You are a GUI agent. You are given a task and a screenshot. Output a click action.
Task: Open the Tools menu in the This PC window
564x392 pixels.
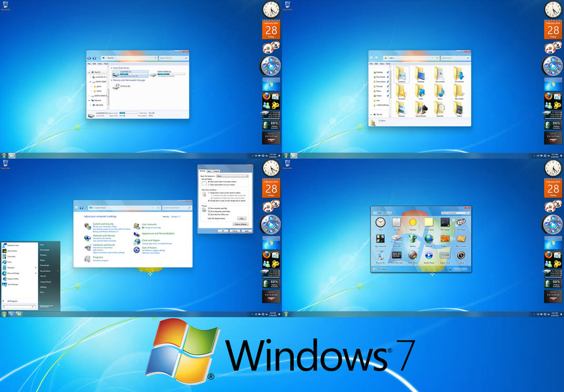click(106, 64)
